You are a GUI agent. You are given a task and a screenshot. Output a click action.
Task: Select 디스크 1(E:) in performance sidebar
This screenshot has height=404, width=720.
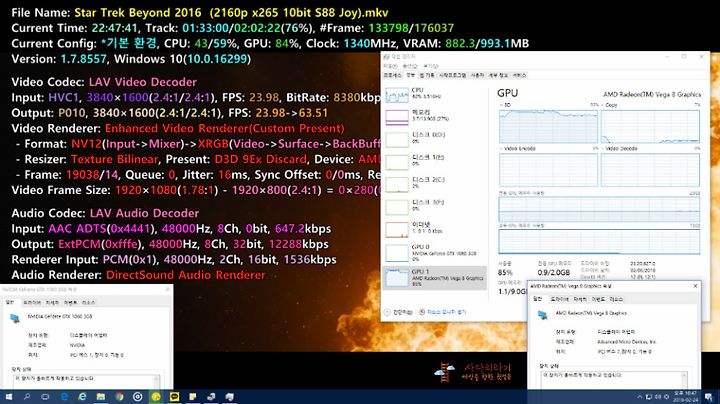pyautogui.click(x=434, y=162)
